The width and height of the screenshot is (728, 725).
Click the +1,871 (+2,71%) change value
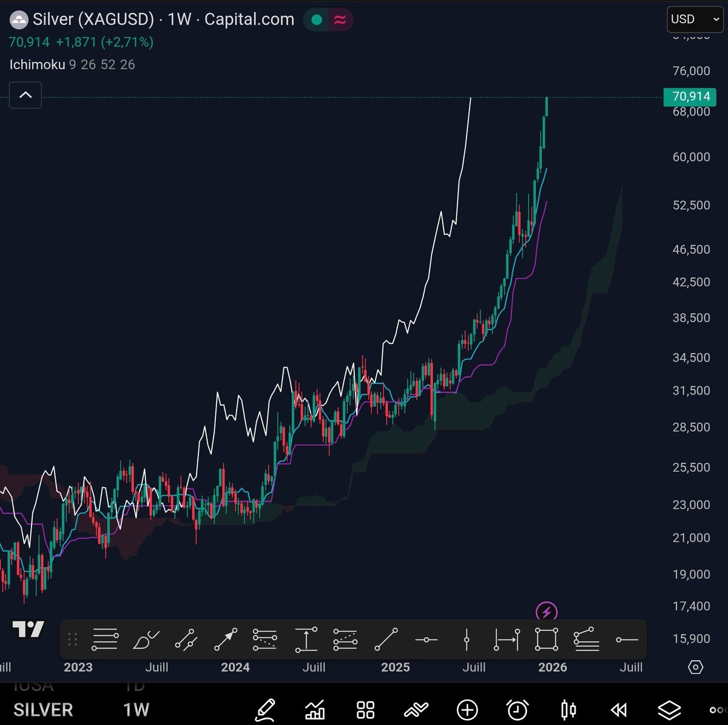tap(104, 42)
